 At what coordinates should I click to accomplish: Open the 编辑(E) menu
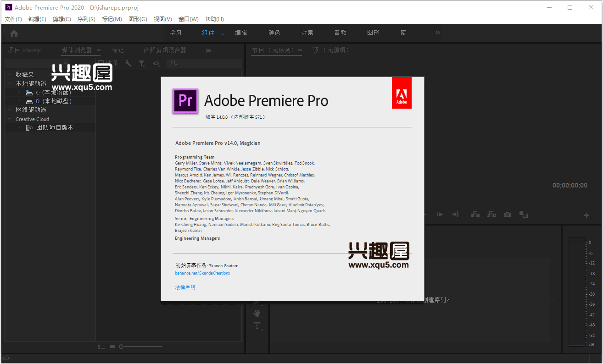coord(37,19)
